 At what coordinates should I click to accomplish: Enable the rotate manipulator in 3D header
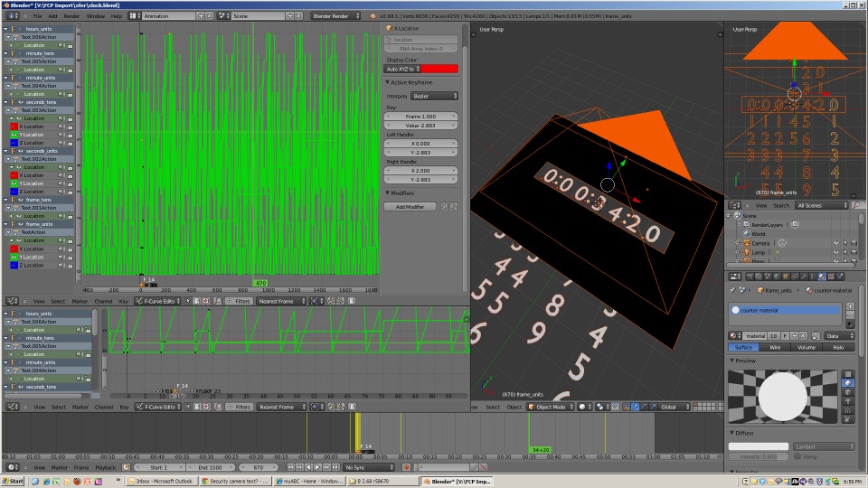(x=644, y=407)
